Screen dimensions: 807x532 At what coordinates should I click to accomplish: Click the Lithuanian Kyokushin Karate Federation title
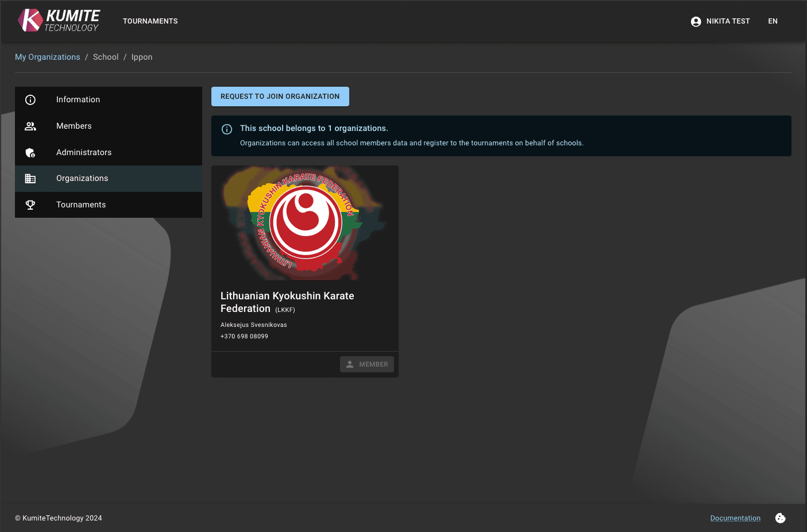tap(287, 302)
